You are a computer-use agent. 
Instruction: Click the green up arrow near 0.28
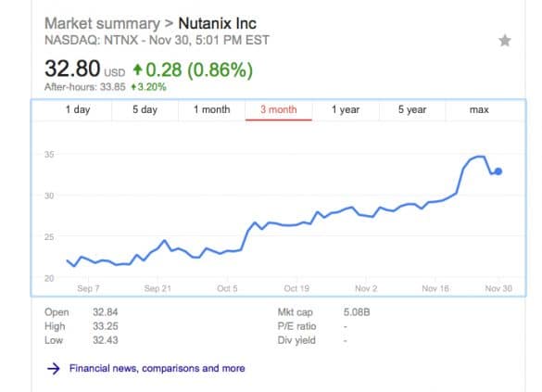click(x=137, y=70)
